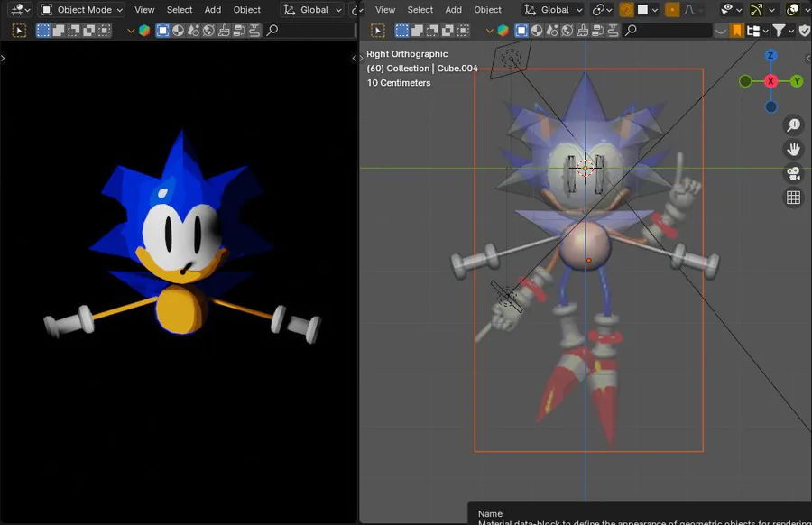Toggle viewport overlays button
812x525 pixels.
point(792,9)
